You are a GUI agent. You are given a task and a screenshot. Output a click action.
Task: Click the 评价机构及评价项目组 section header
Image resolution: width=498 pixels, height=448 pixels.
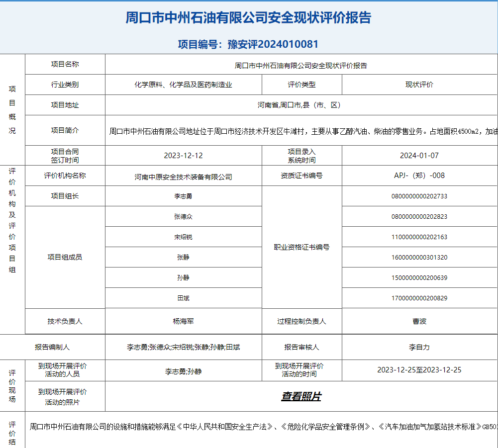(x=12, y=220)
